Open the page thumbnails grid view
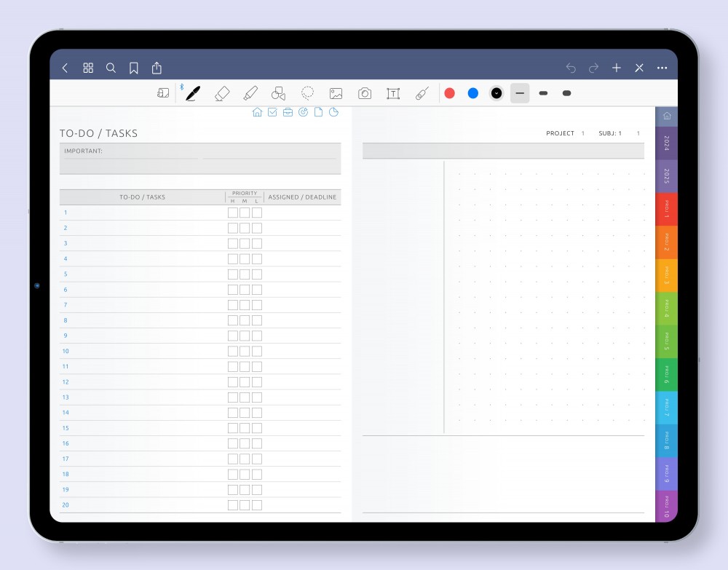Viewport: 728px width, 570px height. 88,68
